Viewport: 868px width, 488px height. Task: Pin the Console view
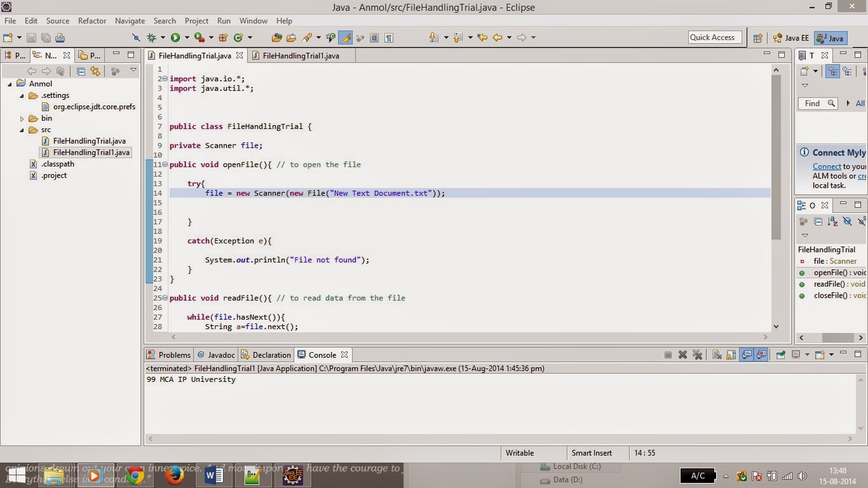coord(780,355)
